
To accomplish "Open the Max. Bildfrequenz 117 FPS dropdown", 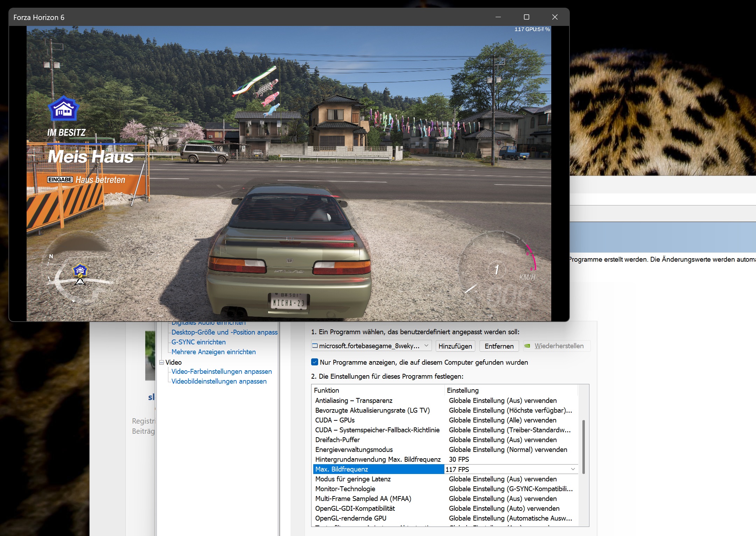I will point(573,469).
